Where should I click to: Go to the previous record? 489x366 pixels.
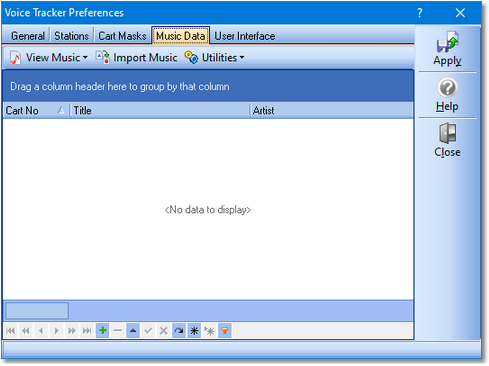(41, 331)
